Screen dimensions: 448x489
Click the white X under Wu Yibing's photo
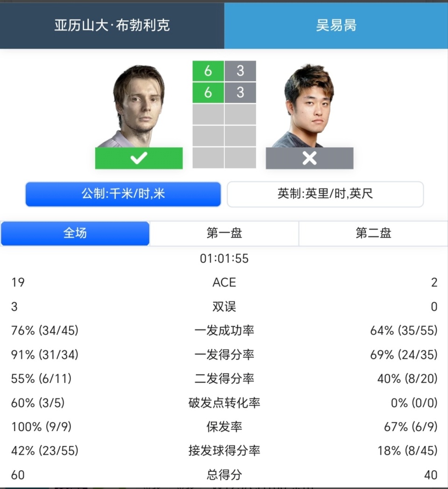[309, 158]
